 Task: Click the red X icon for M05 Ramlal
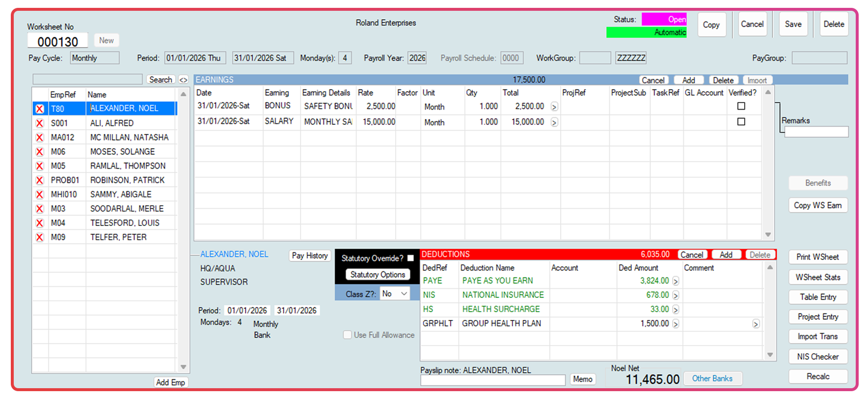click(x=40, y=166)
